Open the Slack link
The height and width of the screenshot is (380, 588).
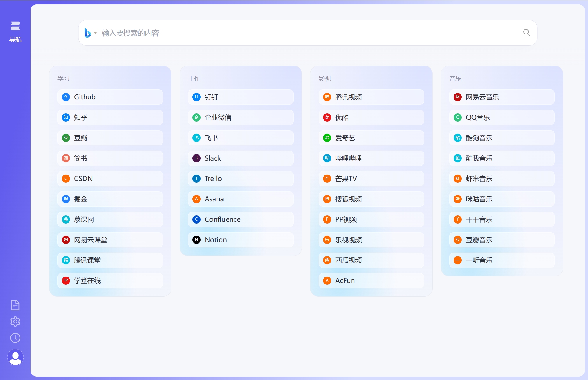[241, 158]
